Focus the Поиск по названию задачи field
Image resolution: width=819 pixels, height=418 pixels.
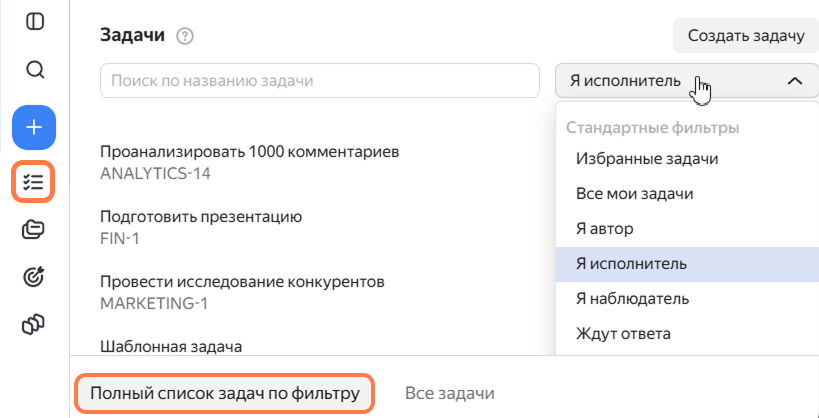[320, 81]
